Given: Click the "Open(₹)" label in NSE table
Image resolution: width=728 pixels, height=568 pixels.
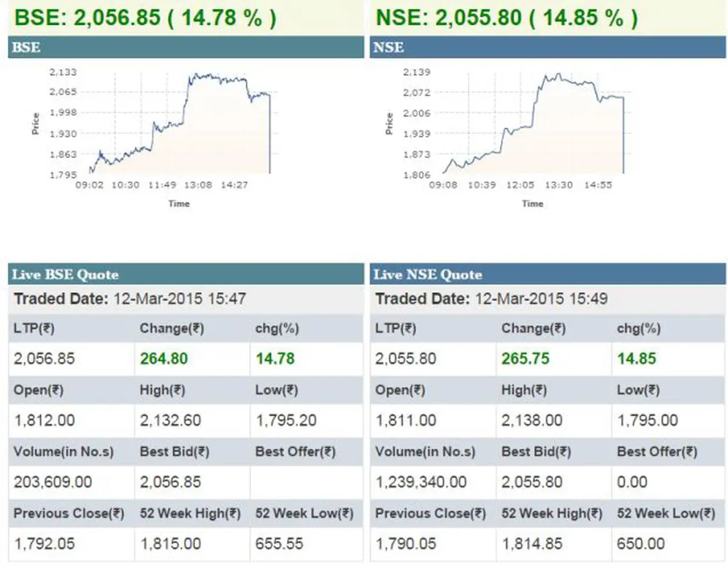Looking at the screenshot, I should [400, 390].
